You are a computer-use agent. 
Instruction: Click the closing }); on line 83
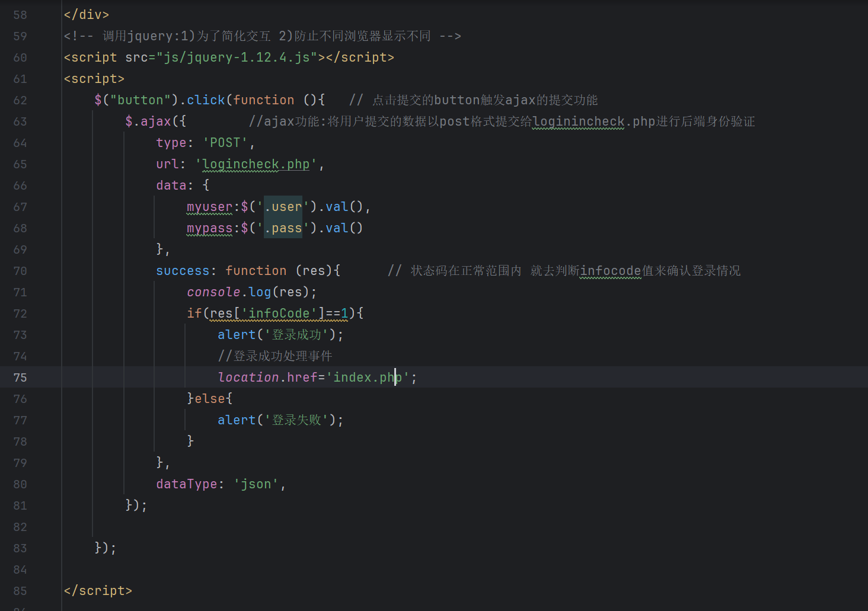[106, 548]
